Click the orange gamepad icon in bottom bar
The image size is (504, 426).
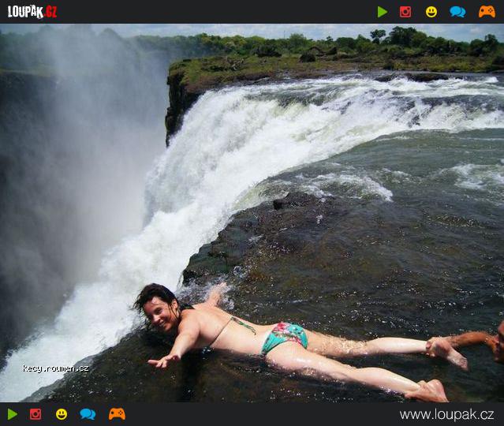(117, 414)
